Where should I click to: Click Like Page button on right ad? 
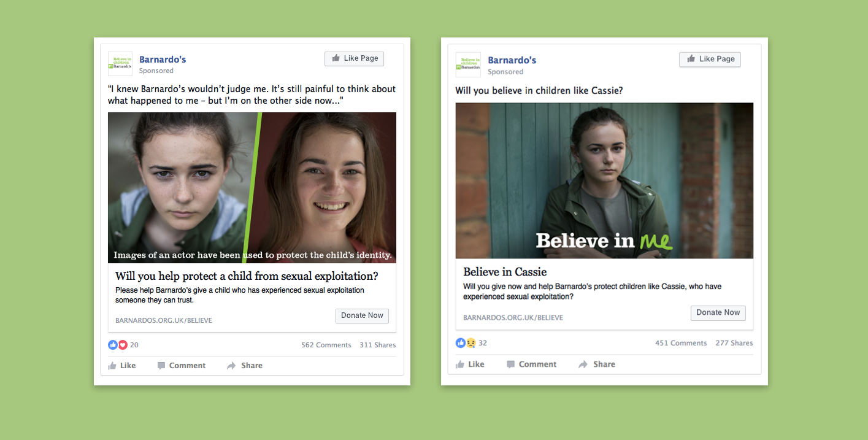click(x=710, y=59)
